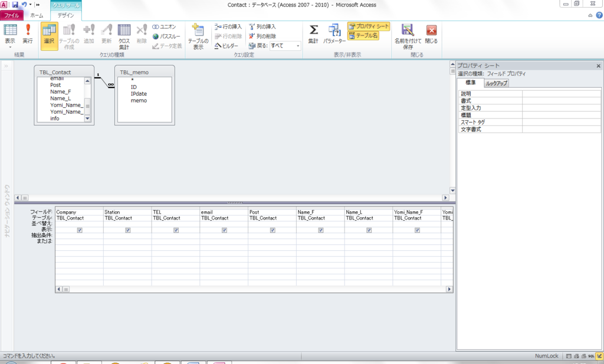
Task: Toggle the プロパティシート button
Action: point(369,26)
